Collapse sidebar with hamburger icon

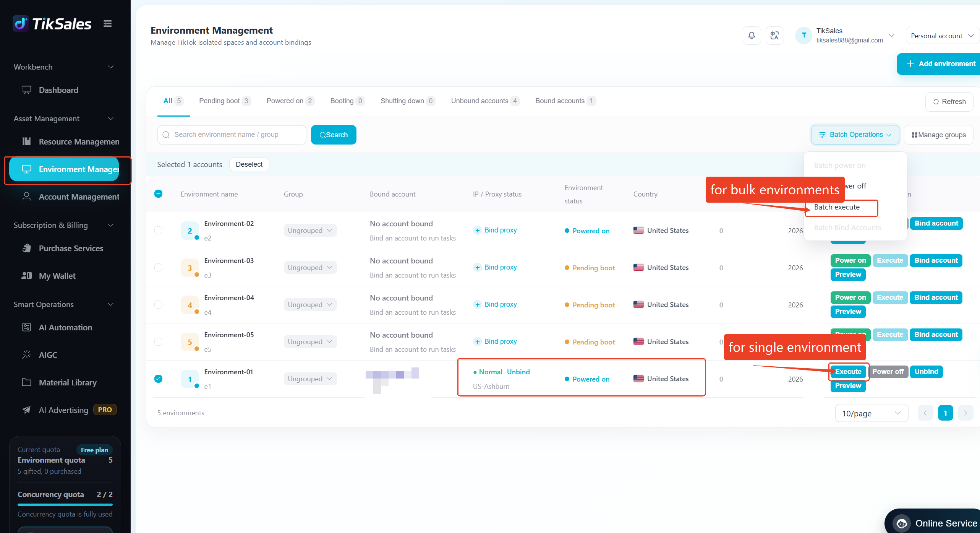coord(108,24)
